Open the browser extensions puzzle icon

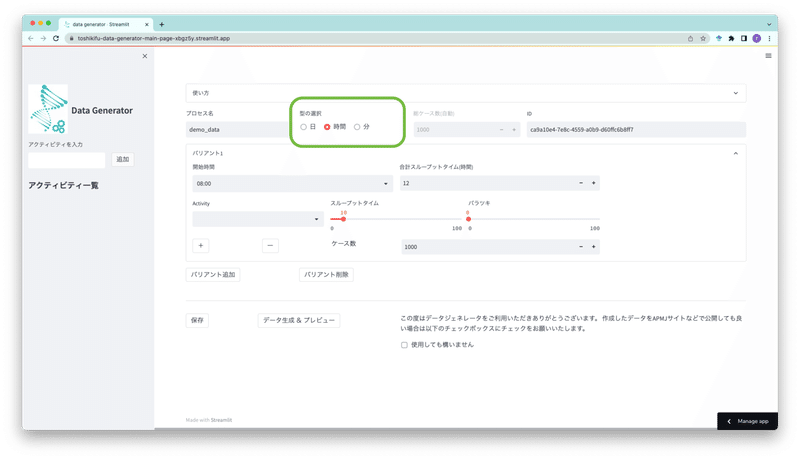[x=731, y=38]
